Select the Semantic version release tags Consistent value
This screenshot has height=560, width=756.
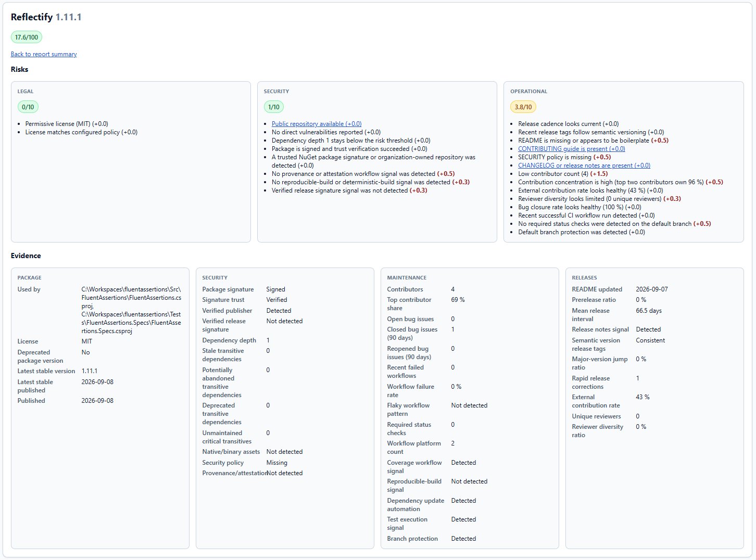point(651,340)
